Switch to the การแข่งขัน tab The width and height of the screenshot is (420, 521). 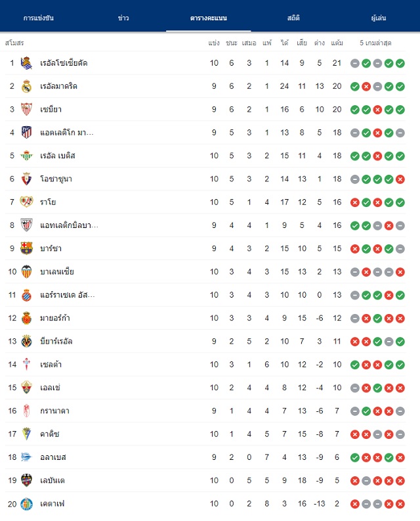click(39, 18)
